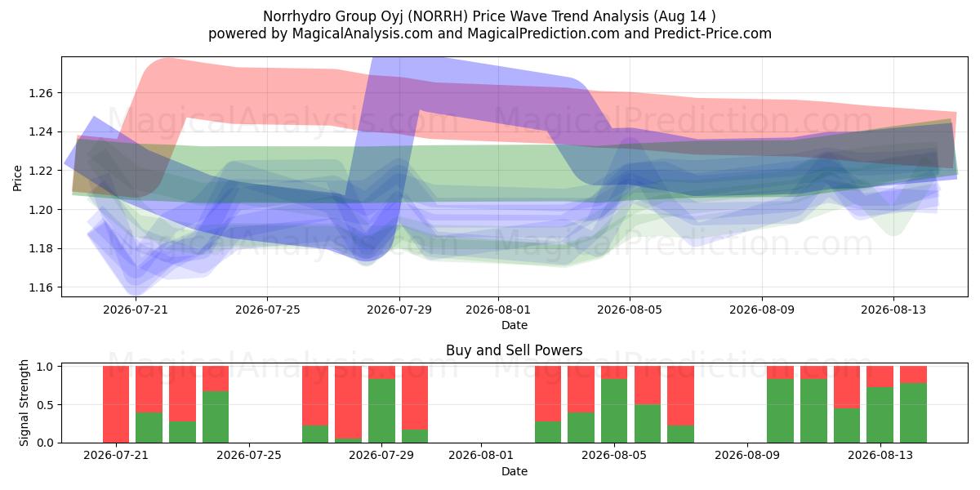Click the 'Date' label under the price chart
The height and width of the screenshot is (490, 980).
pyautogui.click(x=514, y=325)
